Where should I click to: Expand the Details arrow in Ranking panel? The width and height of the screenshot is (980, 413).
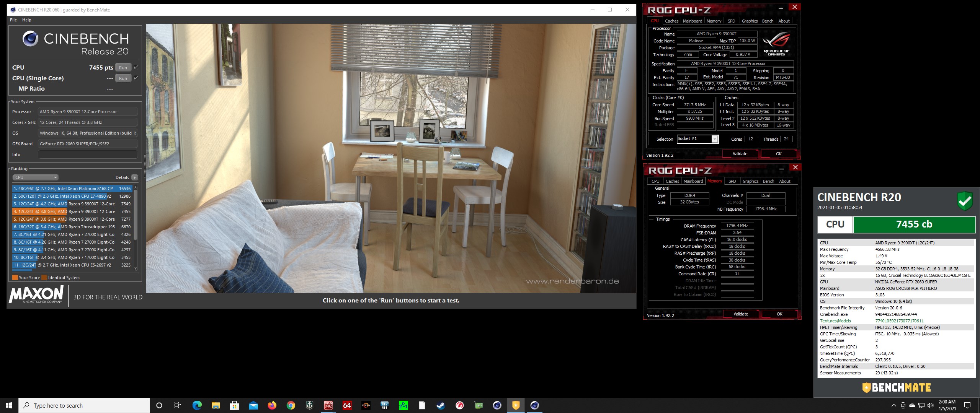[134, 177]
